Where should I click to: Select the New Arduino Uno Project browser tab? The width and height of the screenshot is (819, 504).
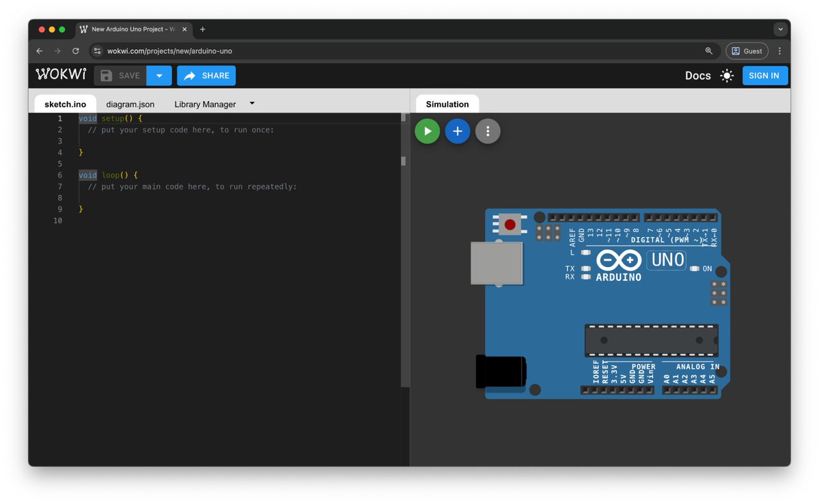click(x=134, y=29)
